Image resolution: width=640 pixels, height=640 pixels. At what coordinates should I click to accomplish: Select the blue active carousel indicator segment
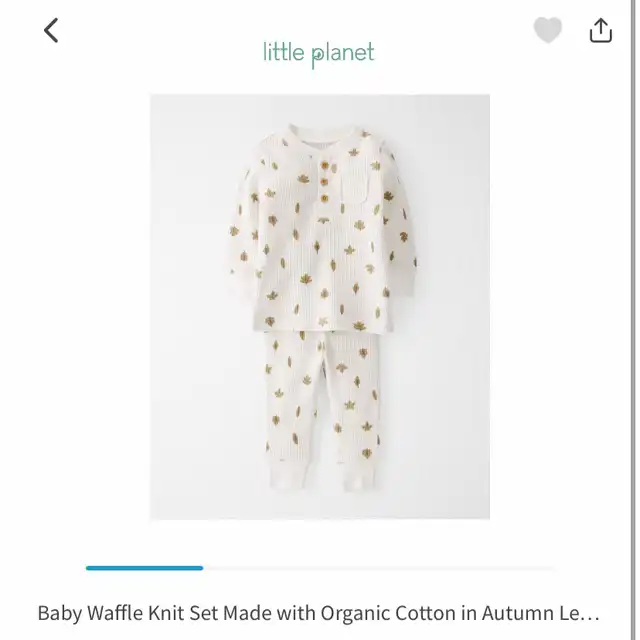(x=144, y=568)
